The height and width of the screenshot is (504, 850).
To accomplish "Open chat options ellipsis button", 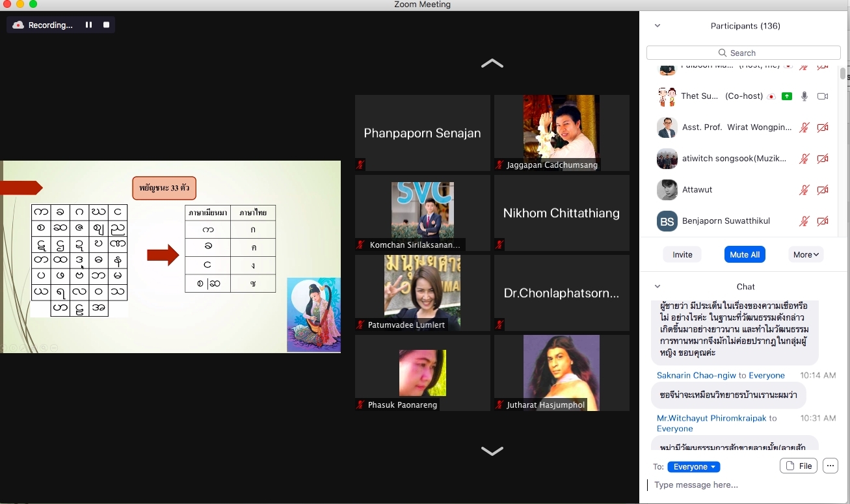I will click(830, 466).
